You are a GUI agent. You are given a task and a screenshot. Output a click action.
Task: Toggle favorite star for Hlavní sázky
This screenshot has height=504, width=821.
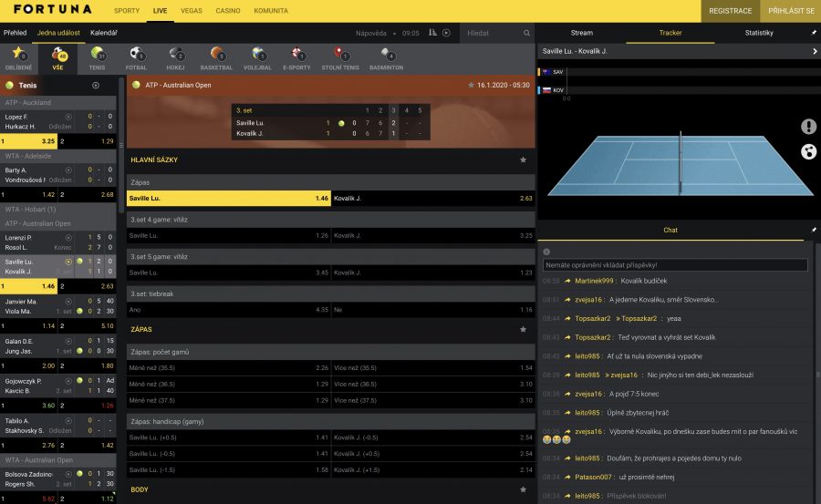click(524, 159)
